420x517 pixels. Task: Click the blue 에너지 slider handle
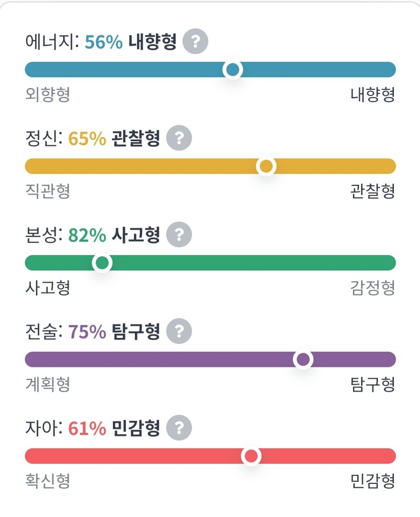tap(233, 70)
